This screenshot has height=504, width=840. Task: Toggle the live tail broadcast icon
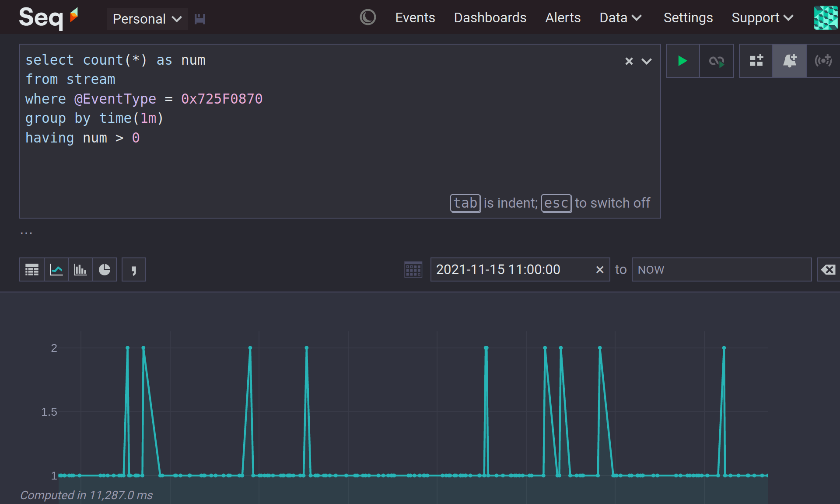coord(823,61)
